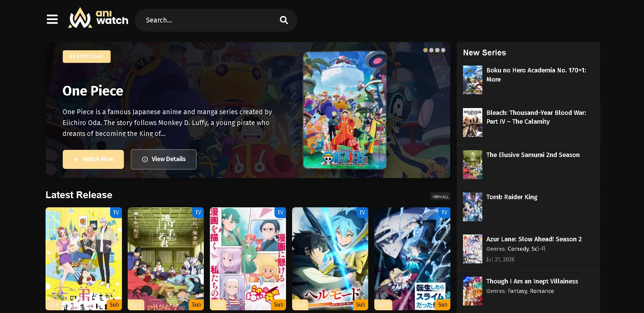Select Azur Lane genres "Comedy, Sci-Fi"
The height and width of the screenshot is (313, 644).
pyautogui.click(x=526, y=249)
